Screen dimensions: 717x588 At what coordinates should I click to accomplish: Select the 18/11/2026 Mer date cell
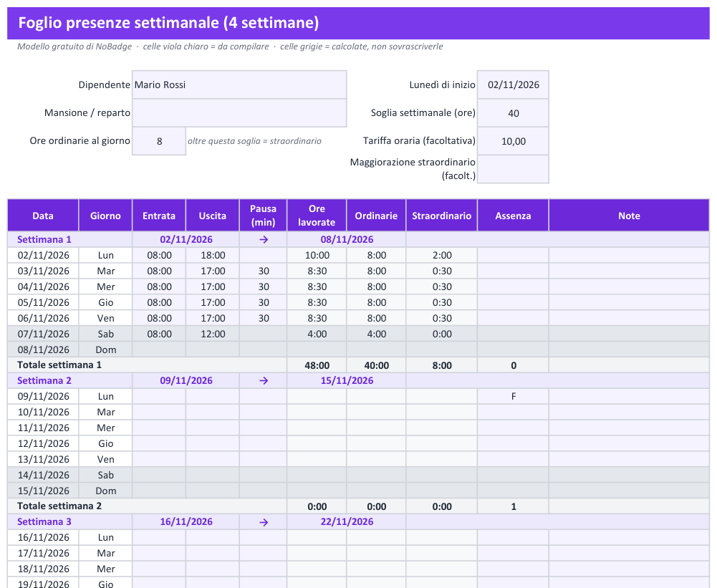pyautogui.click(x=43, y=569)
